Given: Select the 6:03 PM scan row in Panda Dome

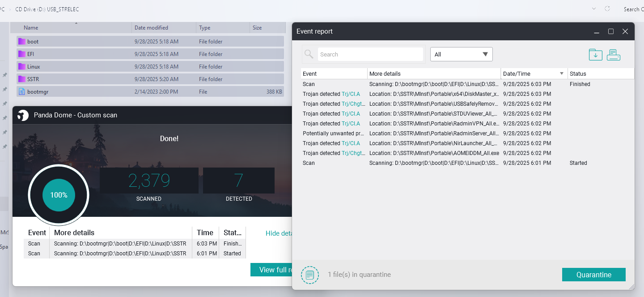Looking at the screenshot, I should click(135, 244).
